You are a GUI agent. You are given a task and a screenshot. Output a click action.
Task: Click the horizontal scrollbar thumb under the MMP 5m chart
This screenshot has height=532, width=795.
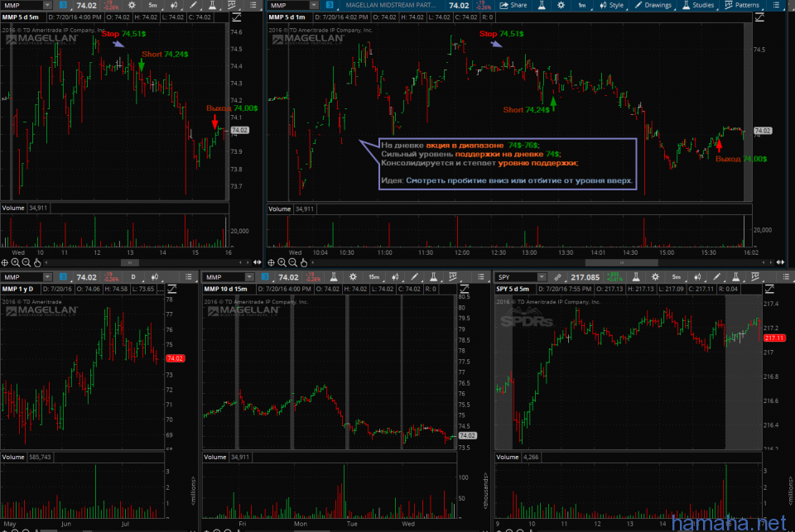[130, 262]
